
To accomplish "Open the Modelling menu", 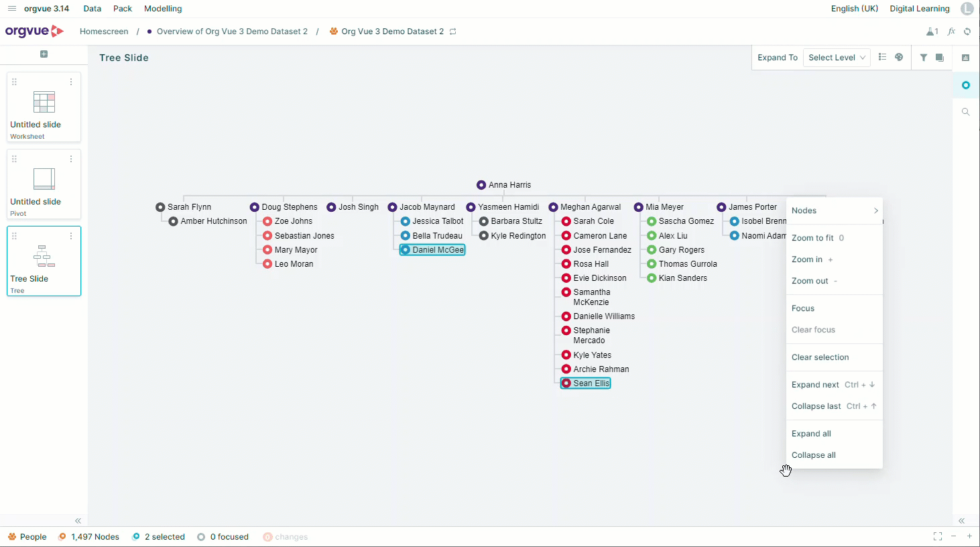I will [163, 9].
